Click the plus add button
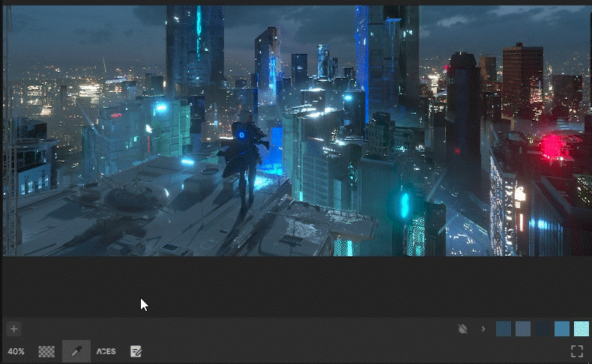The width and height of the screenshot is (592, 364). click(14, 329)
